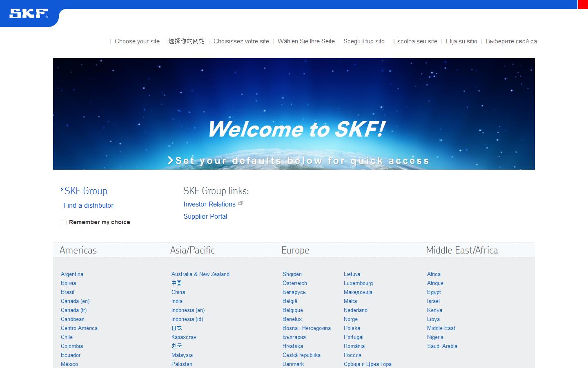Open the SKF Group link
Image resolution: width=588 pixels, height=368 pixels.
click(86, 191)
